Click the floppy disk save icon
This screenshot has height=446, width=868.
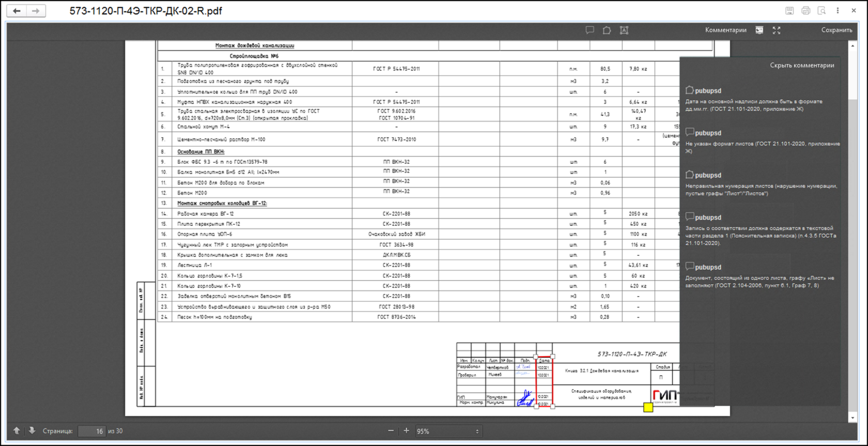(789, 11)
